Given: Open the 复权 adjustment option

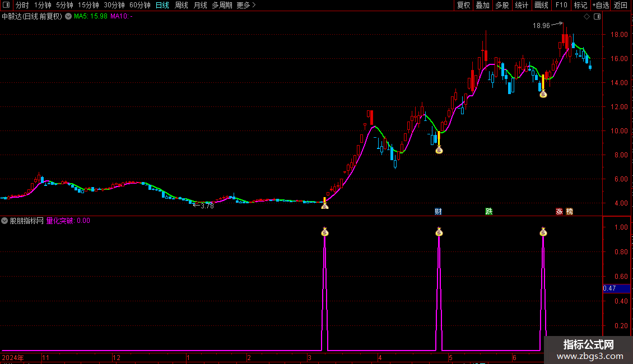Looking at the screenshot, I should (x=463, y=5).
